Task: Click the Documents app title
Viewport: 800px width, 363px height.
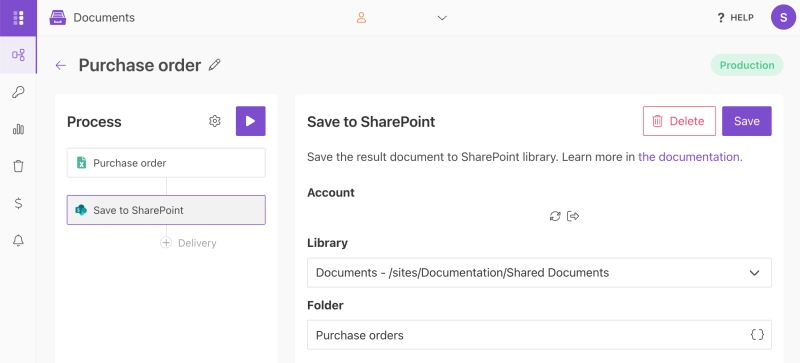Action: (104, 18)
